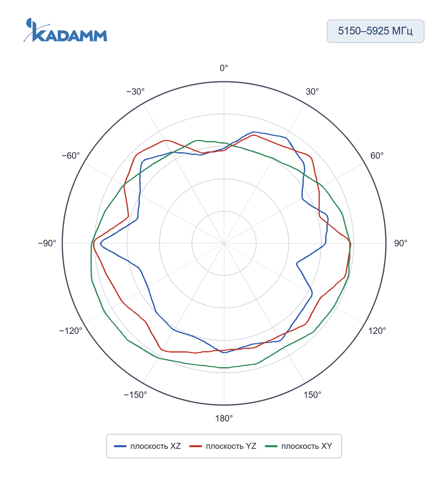Toggle the плоскость YZ legend entry

(x=223, y=446)
